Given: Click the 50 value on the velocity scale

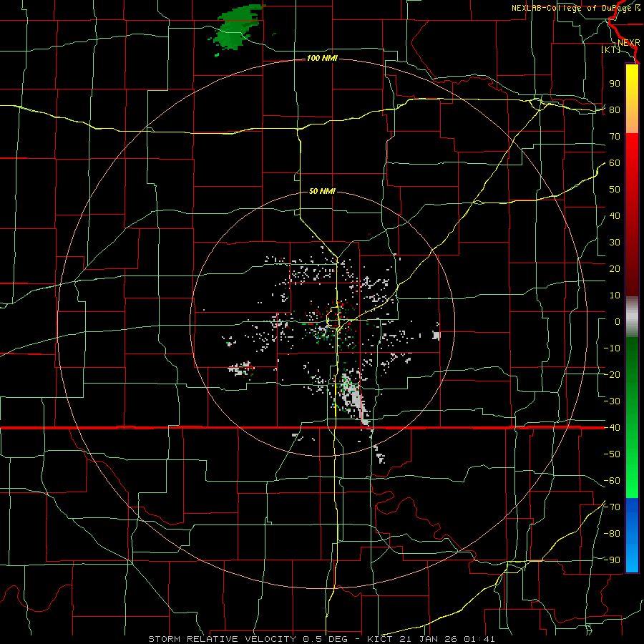Looking at the screenshot, I should click(x=615, y=190).
